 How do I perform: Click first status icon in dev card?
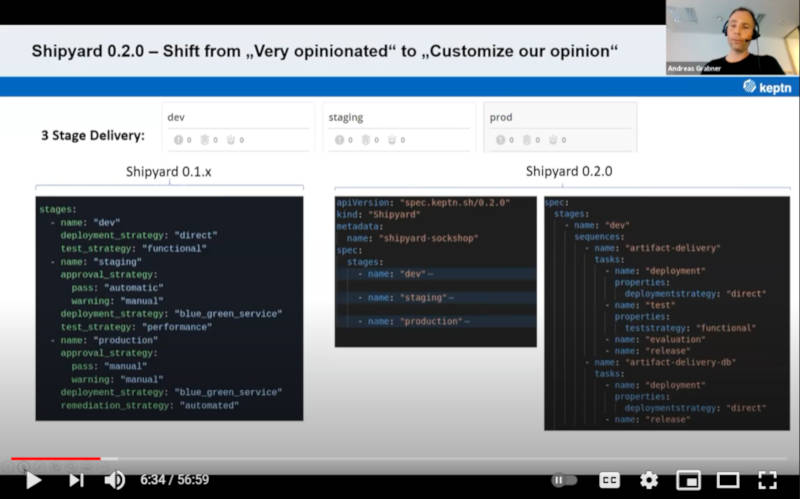(x=178, y=140)
